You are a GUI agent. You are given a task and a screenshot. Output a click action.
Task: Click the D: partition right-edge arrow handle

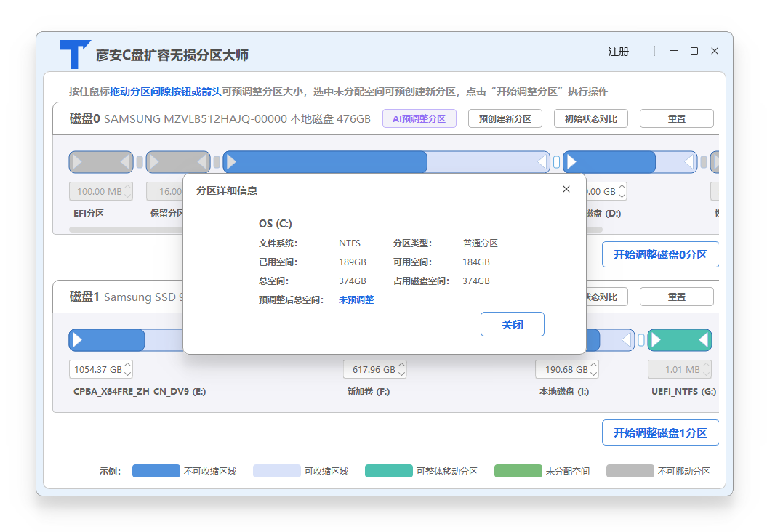point(689,162)
